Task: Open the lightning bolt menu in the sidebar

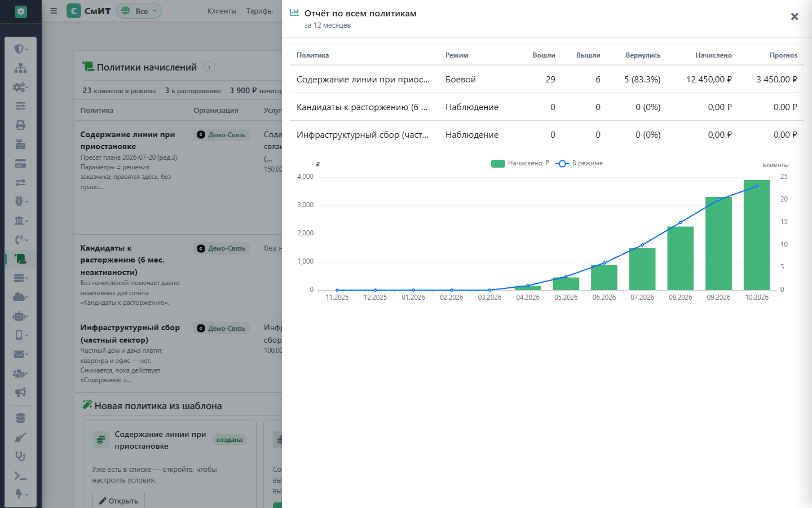Action: click(21, 494)
